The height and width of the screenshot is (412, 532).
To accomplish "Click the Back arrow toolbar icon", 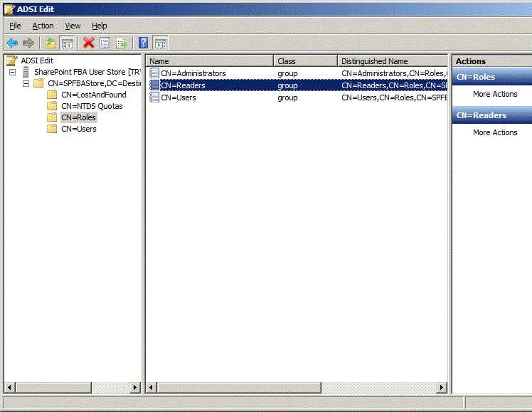I will tap(12, 43).
